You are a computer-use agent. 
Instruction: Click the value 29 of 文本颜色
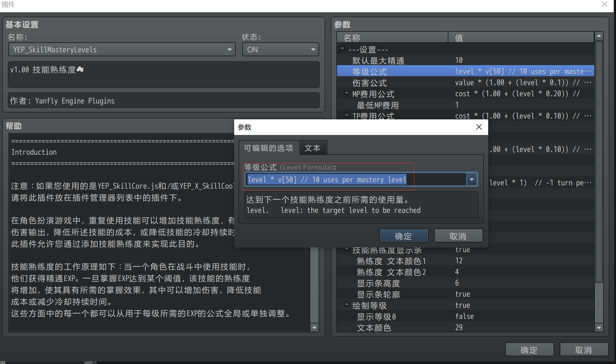pos(459,327)
